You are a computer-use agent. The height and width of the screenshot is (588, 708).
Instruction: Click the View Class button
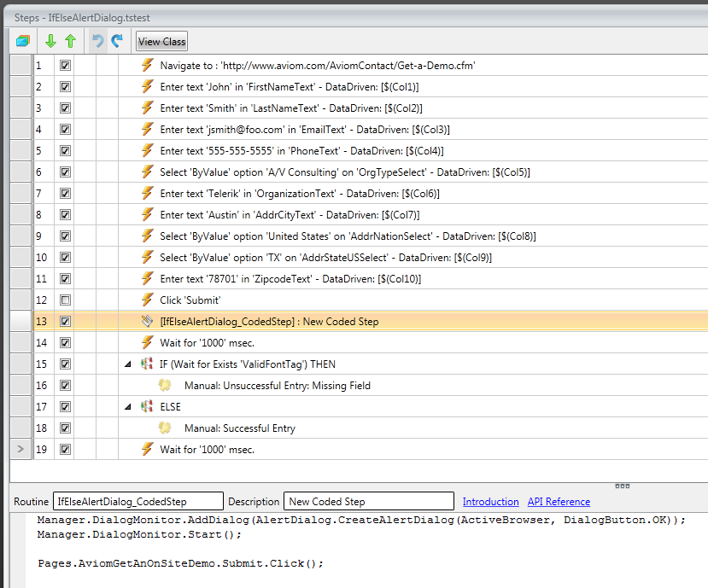[161, 42]
